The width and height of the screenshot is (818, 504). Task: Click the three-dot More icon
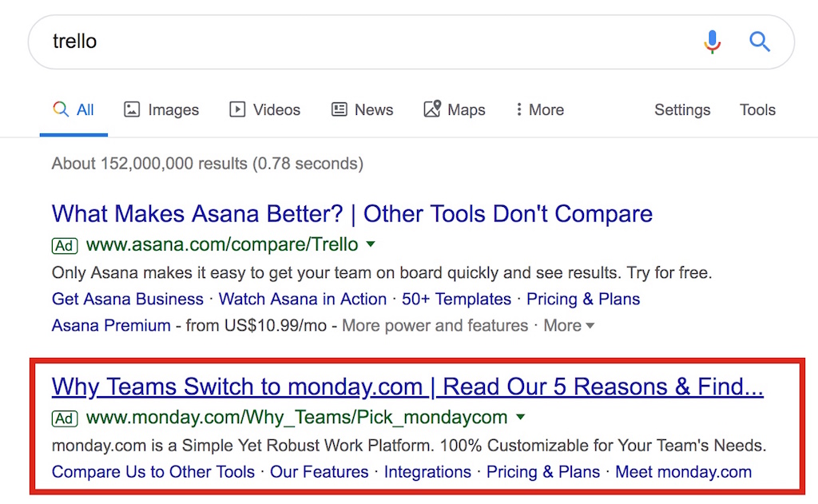click(x=518, y=109)
